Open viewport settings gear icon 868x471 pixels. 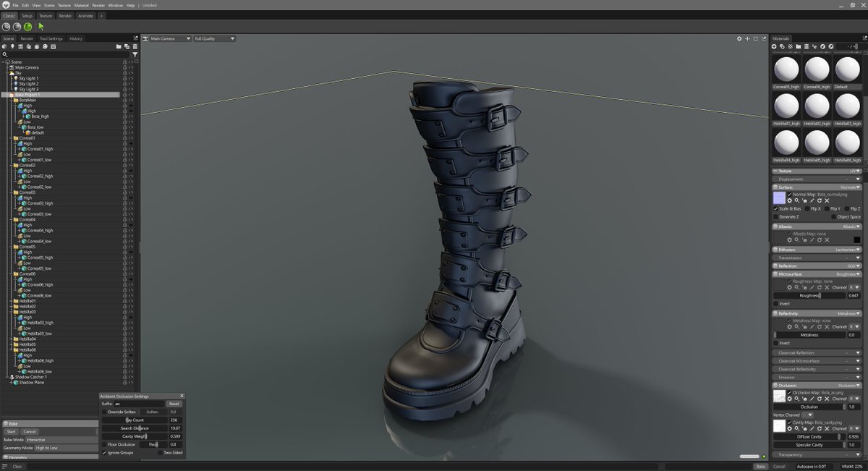739,38
